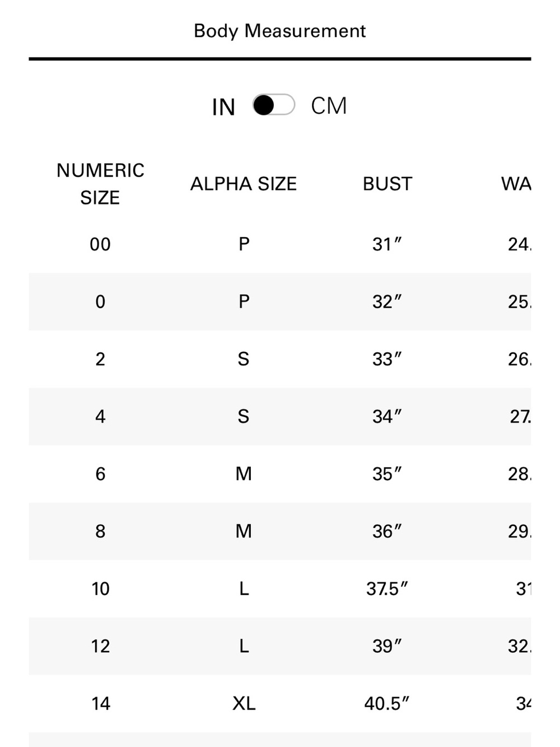Image resolution: width=560 pixels, height=747 pixels.
Task: Click the partially visible WA column header
Action: coord(516,184)
